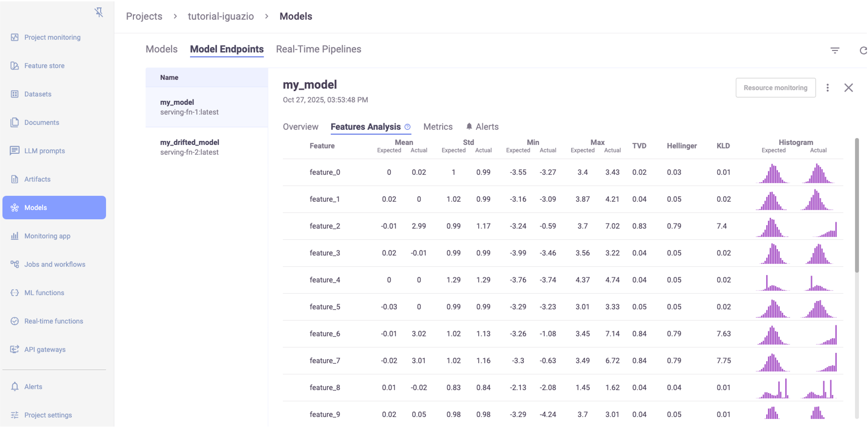Click the bell icon on Alerts tab
The height and width of the screenshot is (428, 868).
(x=469, y=126)
